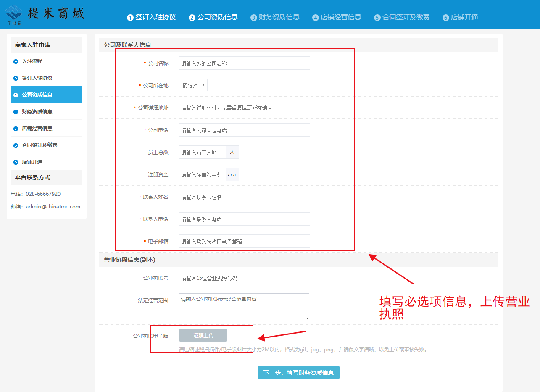Focus the 公司名称 input field
The height and width of the screenshot is (392, 540).
[x=244, y=63]
